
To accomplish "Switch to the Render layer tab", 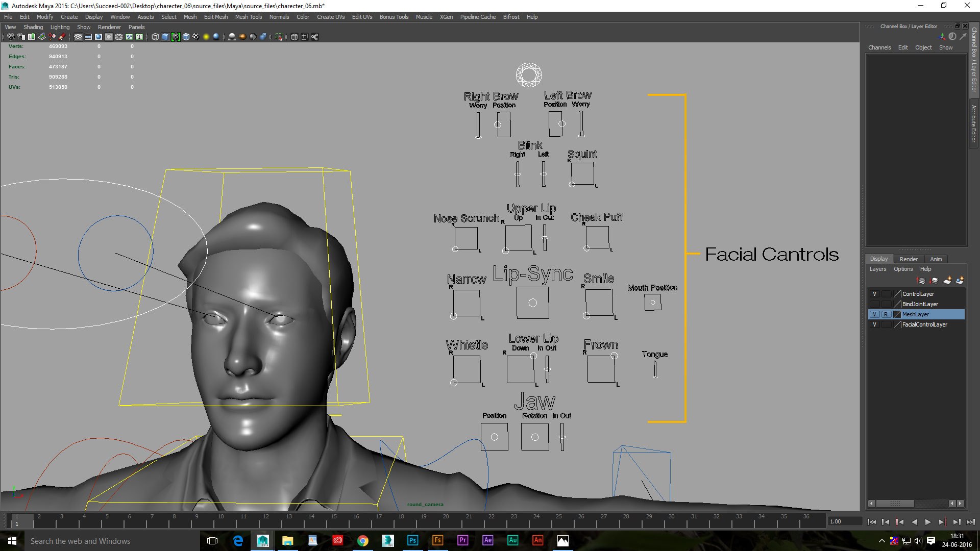I will coord(909,259).
